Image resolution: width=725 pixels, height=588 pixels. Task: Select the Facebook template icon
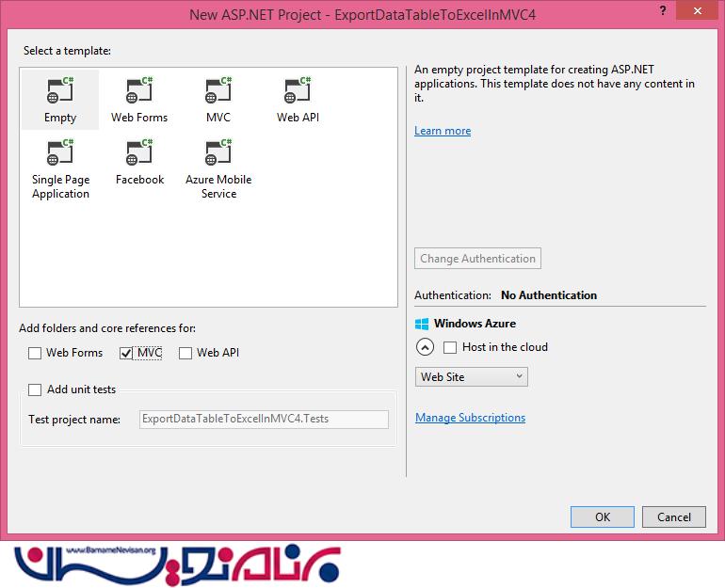pos(139,154)
